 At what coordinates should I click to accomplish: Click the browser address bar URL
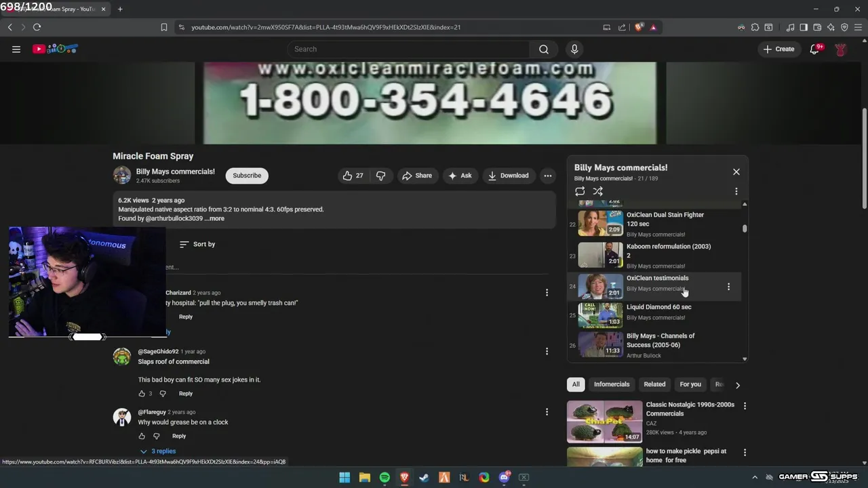[325, 27]
